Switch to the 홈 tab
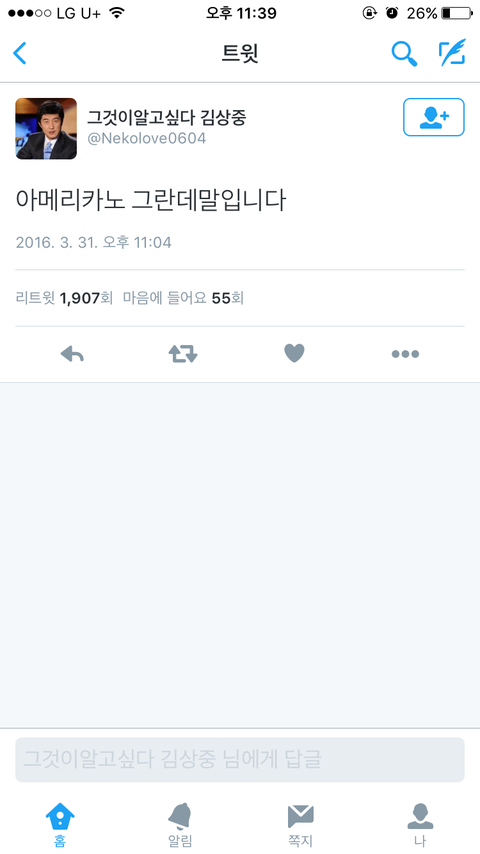The height and width of the screenshot is (854, 480). pos(60,825)
